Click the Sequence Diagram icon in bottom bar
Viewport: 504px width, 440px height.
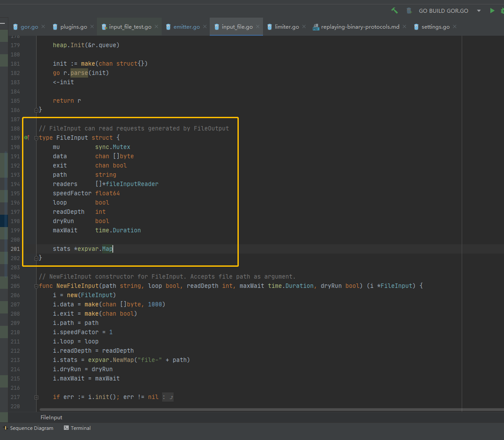click(5, 428)
